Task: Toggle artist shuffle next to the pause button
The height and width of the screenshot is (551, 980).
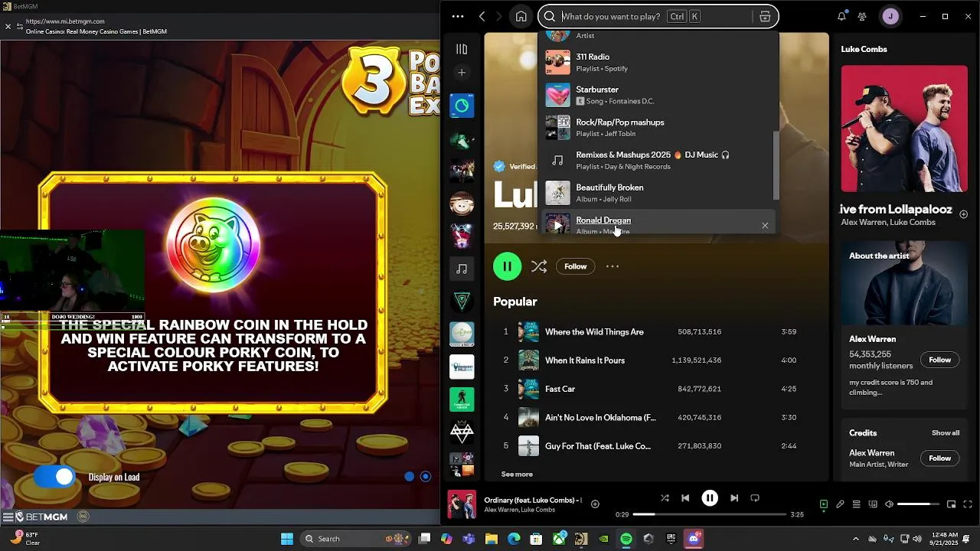Action: click(x=539, y=266)
